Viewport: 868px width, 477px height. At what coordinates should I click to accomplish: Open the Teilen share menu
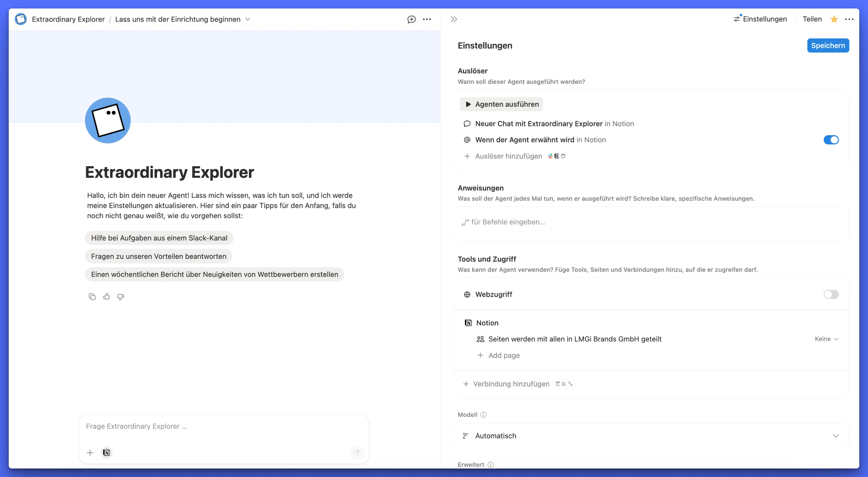click(x=812, y=19)
